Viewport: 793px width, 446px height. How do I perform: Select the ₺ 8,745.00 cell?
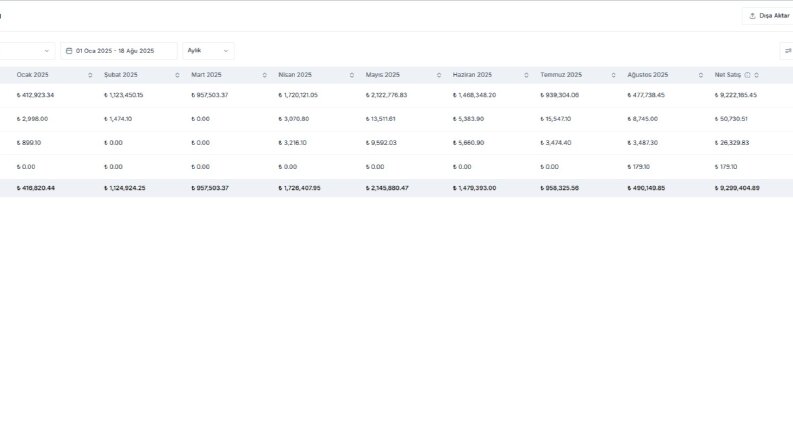pos(642,119)
